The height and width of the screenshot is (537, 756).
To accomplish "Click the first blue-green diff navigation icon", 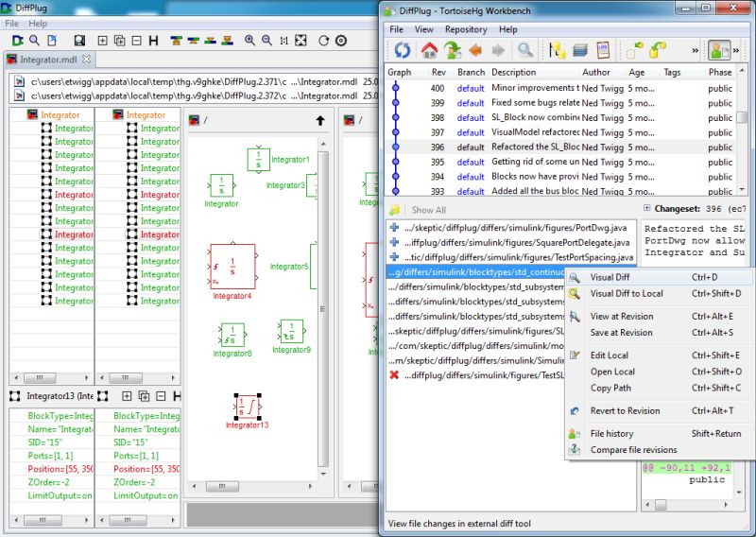I will (176, 41).
